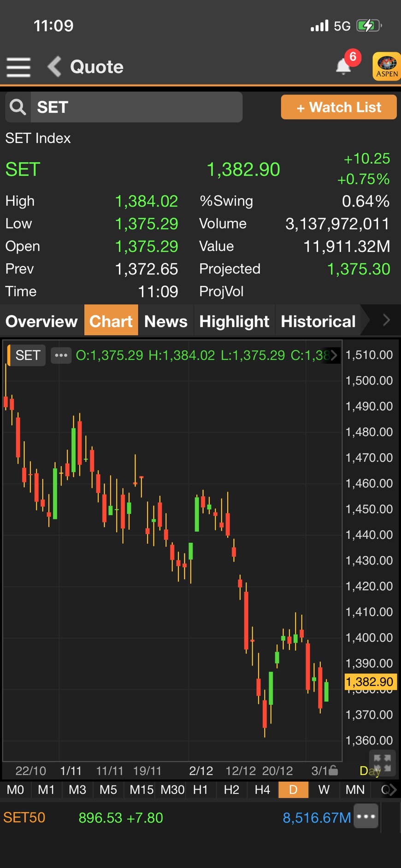Tap the SET Index name label
Viewport: 401px width, 868px height.
click(x=38, y=138)
